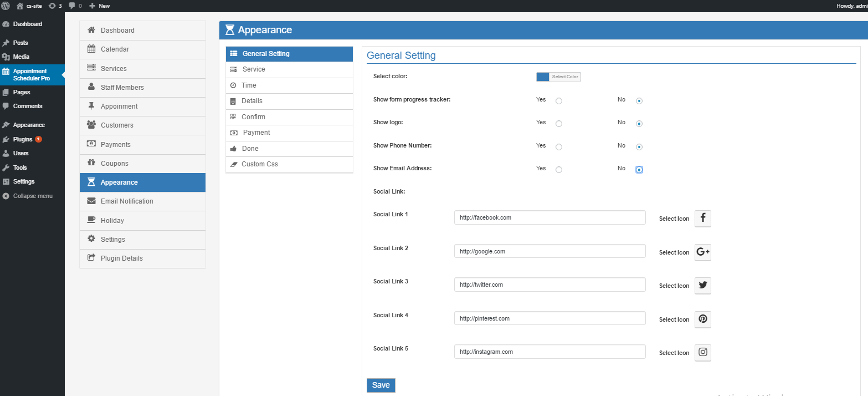Image resolution: width=868 pixels, height=396 pixels.
Task: Click the comments bubble in admin bar
Action: point(75,6)
